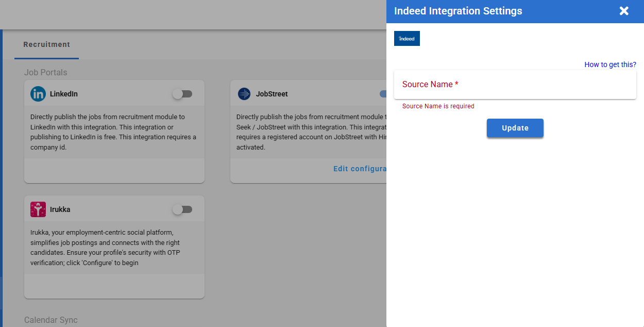644x327 pixels.
Task: Switch to the Recruitment tab
Action: (46, 45)
